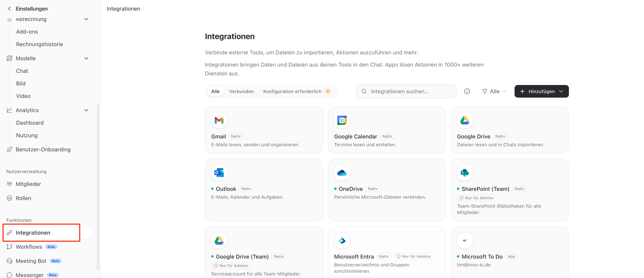Open the Chat models page
Screen dimensions: 644x278
pos(22,71)
